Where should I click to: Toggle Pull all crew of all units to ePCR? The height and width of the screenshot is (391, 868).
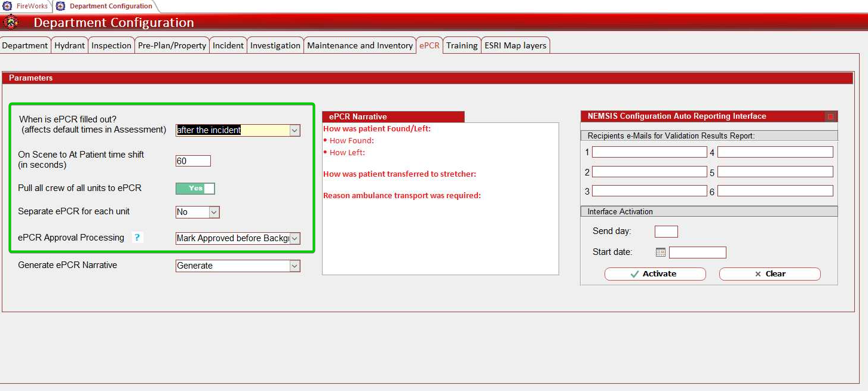pyautogui.click(x=195, y=187)
